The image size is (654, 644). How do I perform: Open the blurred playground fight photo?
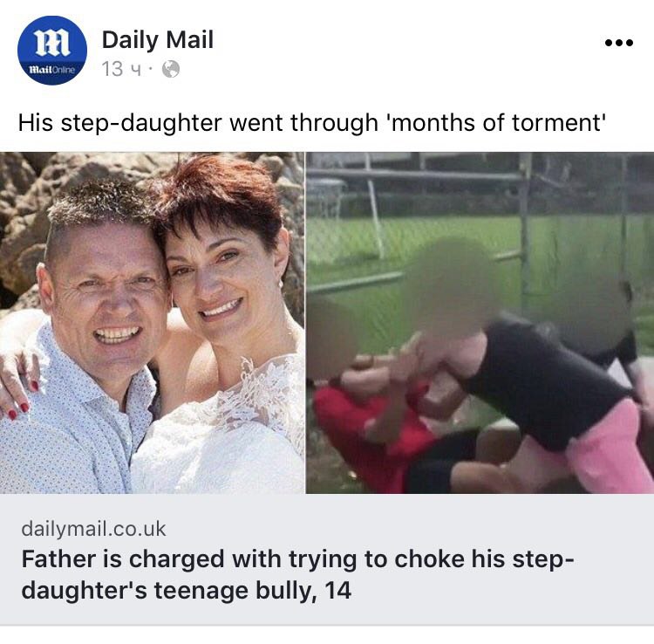point(480,323)
